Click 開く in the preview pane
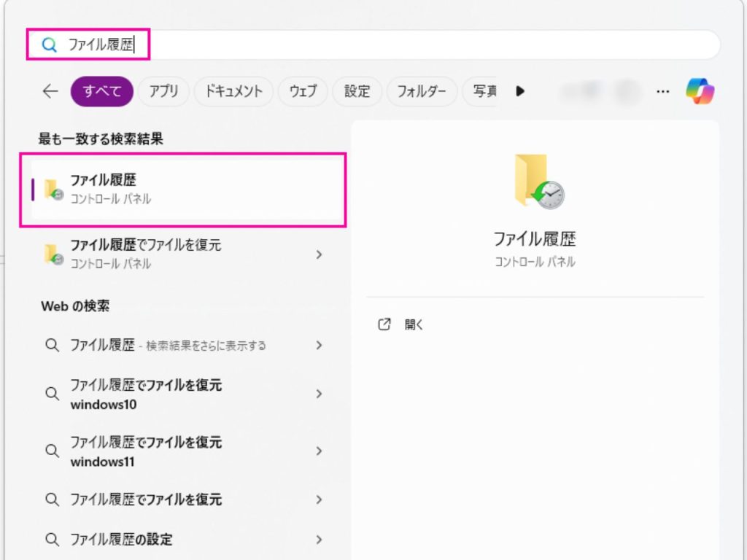The width and height of the screenshot is (747, 560). coord(414,325)
